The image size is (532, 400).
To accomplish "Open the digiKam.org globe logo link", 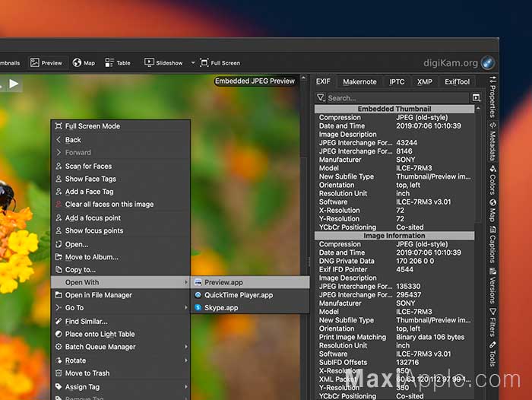I will (x=488, y=63).
